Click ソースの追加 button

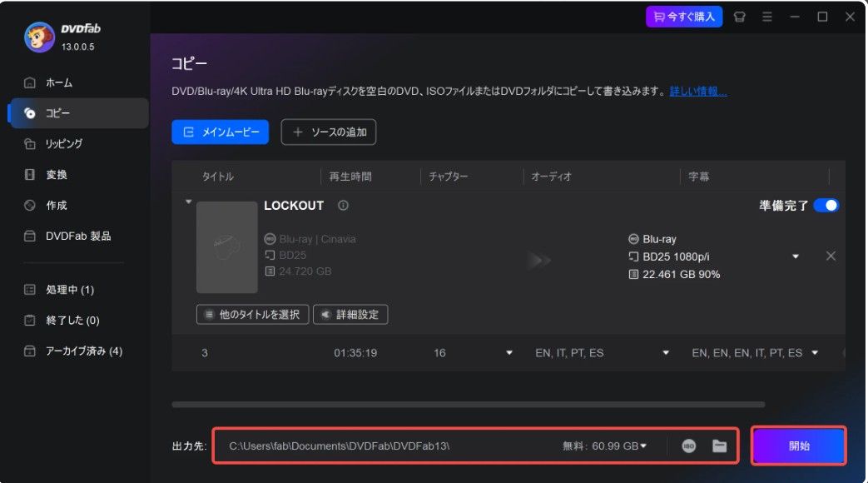(328, 132)
